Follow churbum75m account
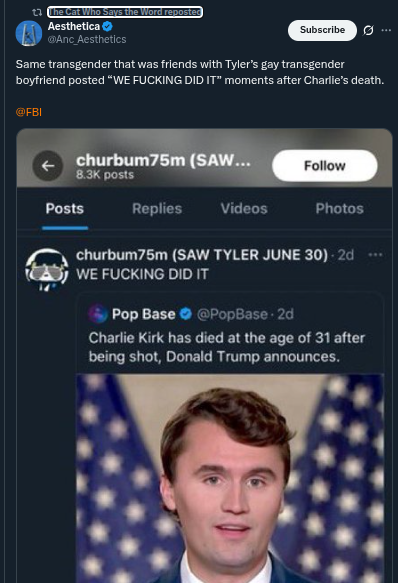 [325, 165]
